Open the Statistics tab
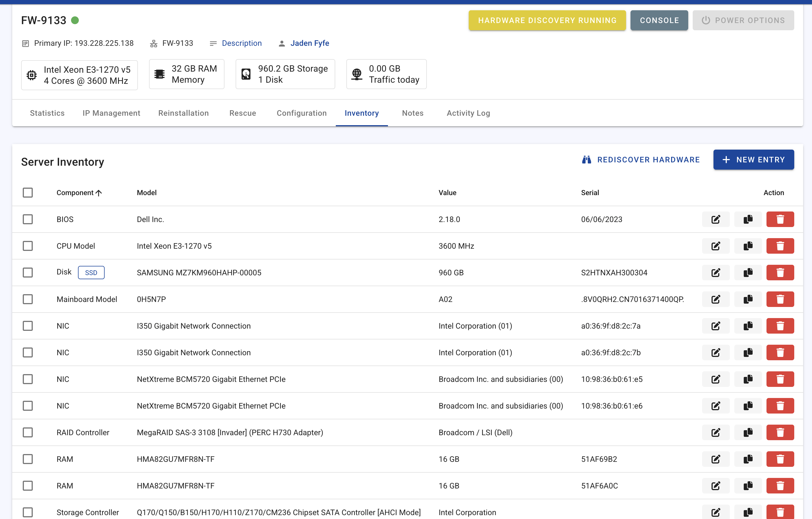812x519 pixels. pyautogui.click(x=47, y=113)
